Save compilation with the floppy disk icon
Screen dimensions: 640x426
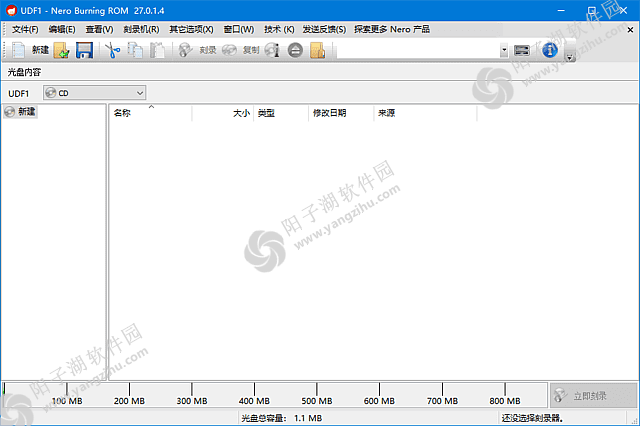click(x=84, y=50)
